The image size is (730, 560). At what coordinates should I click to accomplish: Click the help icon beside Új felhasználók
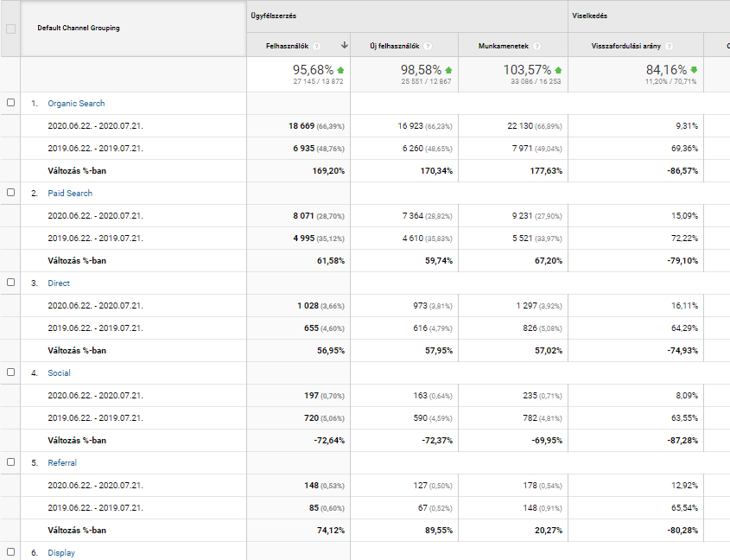pyautogui.click(x=428, y=47)
